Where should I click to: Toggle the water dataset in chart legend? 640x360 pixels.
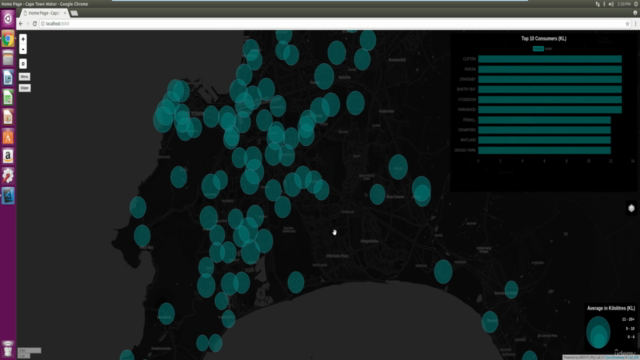pos(542,49)
